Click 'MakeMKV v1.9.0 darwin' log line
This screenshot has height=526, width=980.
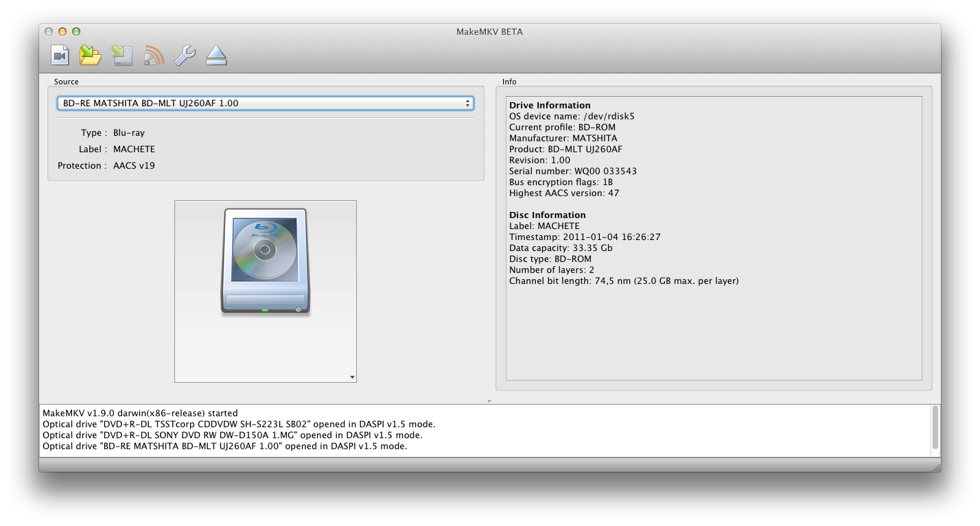coord(140,414)
